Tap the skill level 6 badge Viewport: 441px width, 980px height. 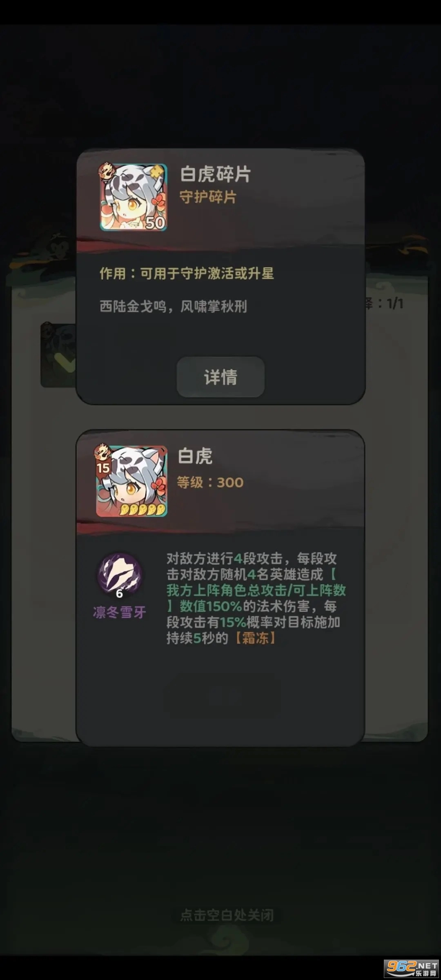[119, 593]
